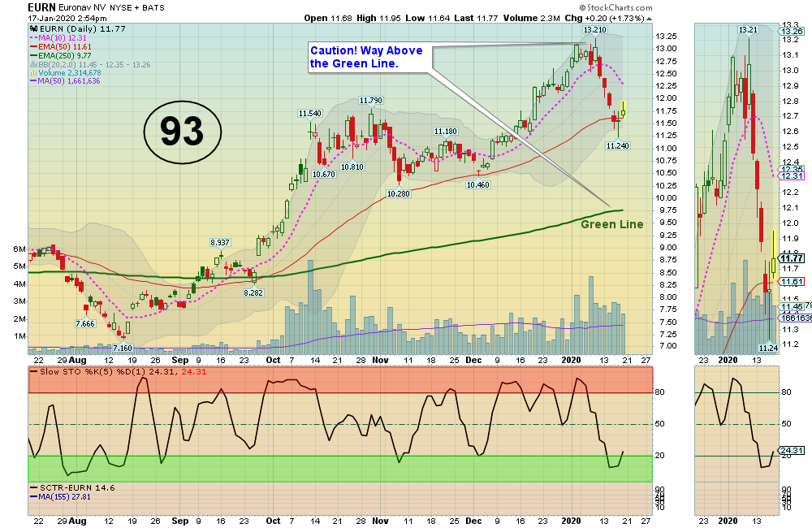Expand the 11.240 low price label
Screen dimensions: 812x528
(620, 146)
